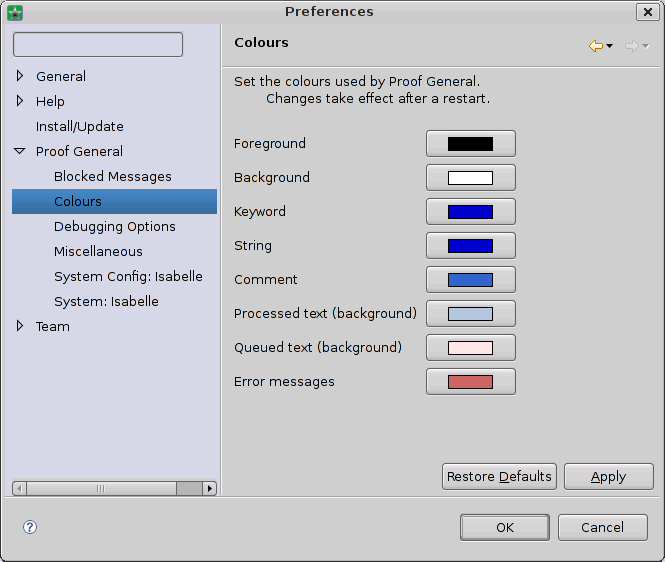Open Debugging Options preferences
665x562 pixels.
(x=115, y=226)
